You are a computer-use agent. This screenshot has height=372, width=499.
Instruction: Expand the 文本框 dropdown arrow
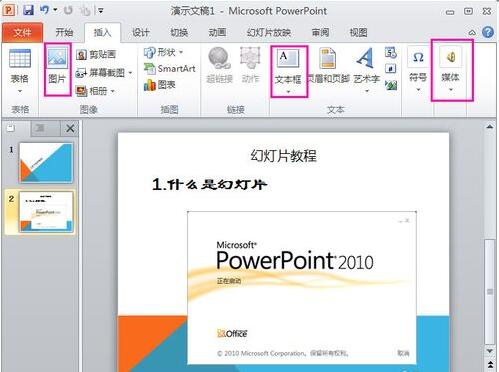pos(288,91)
